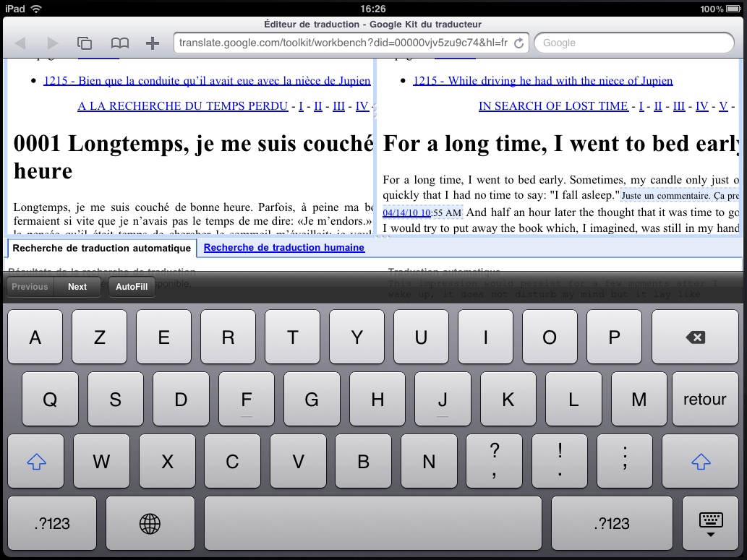Tap the Q key

click(50, 399)
